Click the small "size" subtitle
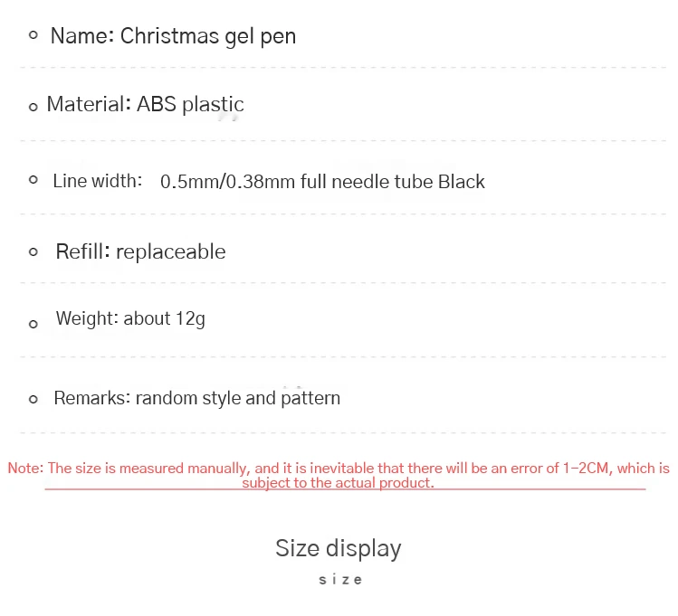678x616 pixels. [340, 580]
